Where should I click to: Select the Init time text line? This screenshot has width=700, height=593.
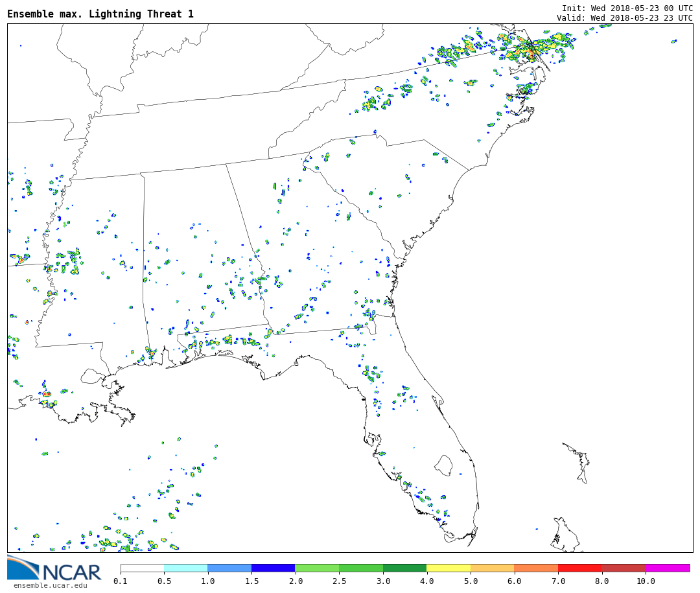[x=627, y=8]
